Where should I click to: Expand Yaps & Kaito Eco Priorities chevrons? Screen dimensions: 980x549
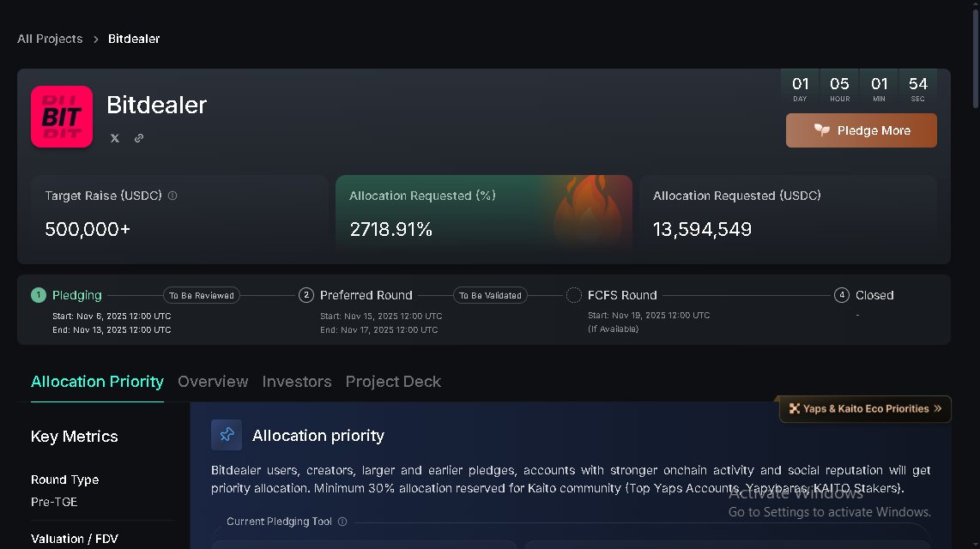pos(937,408)
